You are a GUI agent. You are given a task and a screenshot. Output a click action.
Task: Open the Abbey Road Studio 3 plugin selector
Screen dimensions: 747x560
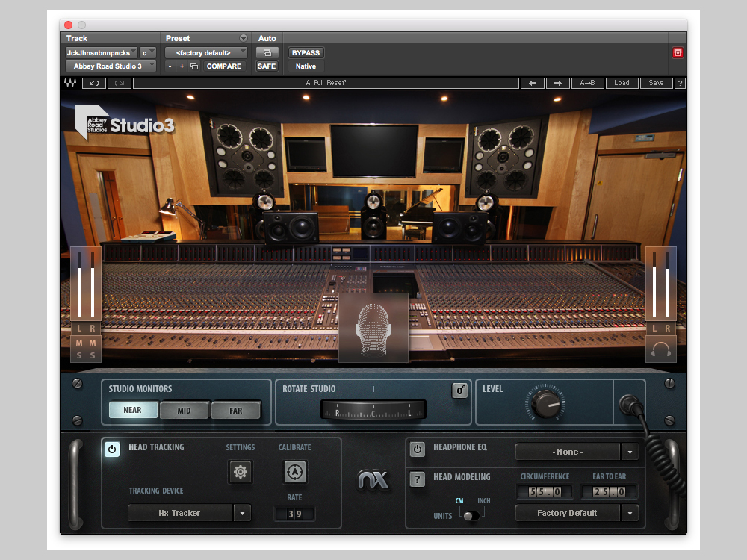click(111, 66)
